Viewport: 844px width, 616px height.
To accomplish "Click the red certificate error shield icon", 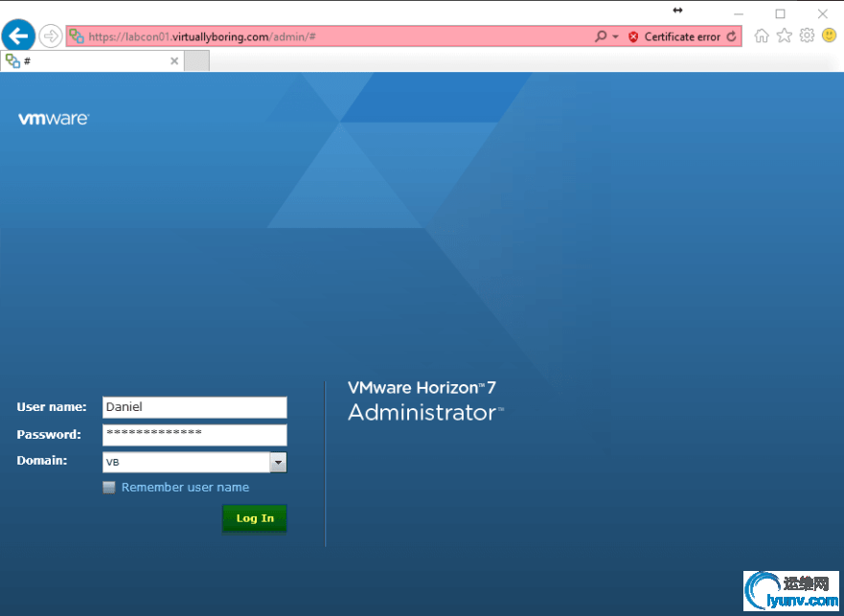I will [633, 36].
